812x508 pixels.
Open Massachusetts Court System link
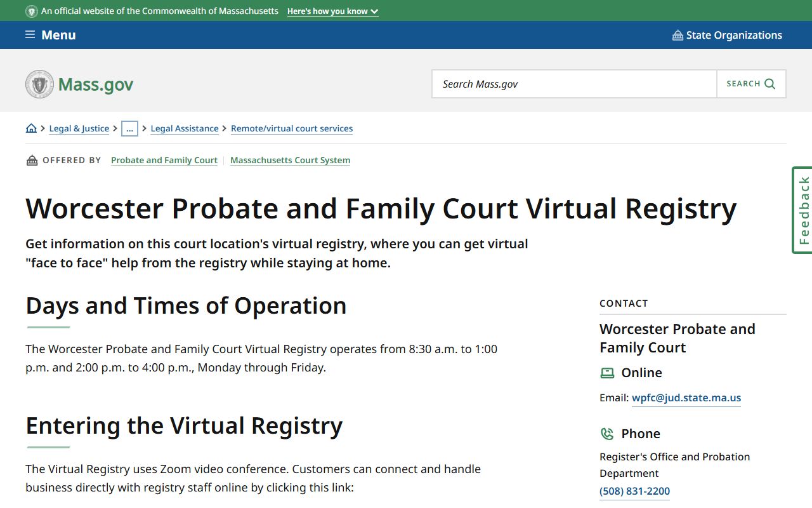[x=290, y=160]
